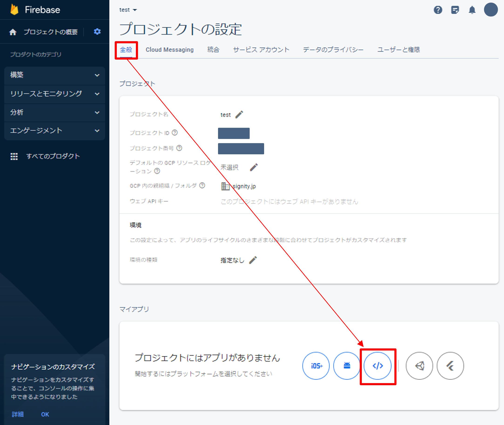The image size is (504, 425).
Task: Click the 未選択 location value
Action: [x=229, y=167]
